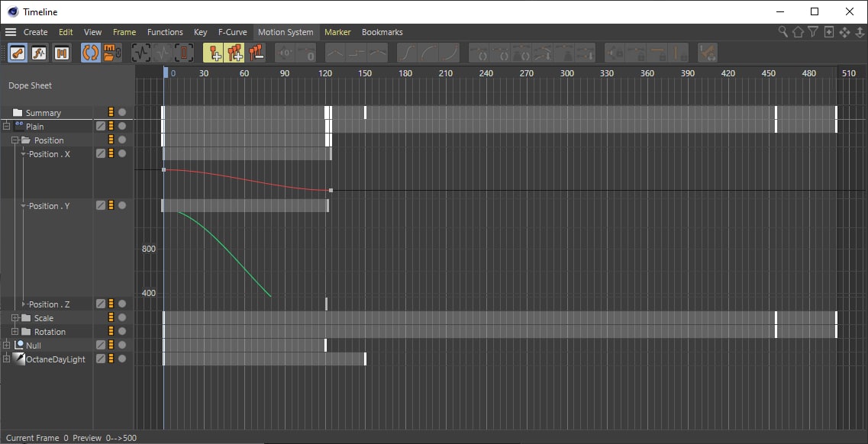Open the Edit menu

(x=66, y=32)
